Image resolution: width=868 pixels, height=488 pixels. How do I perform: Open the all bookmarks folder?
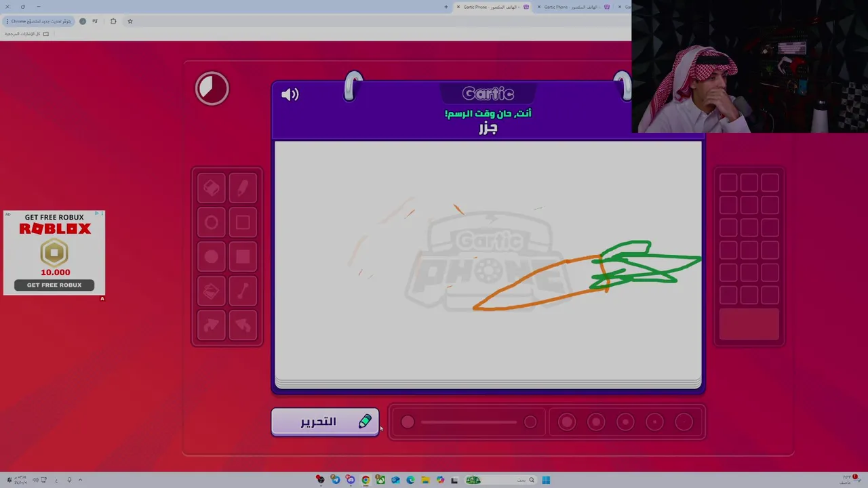pyautogui.click(x=27, y=34)
